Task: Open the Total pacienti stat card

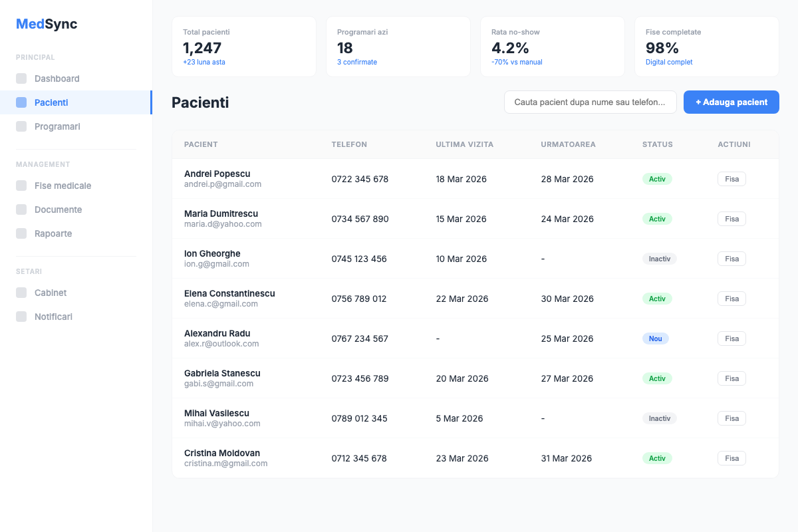Action: click(243, 47)
